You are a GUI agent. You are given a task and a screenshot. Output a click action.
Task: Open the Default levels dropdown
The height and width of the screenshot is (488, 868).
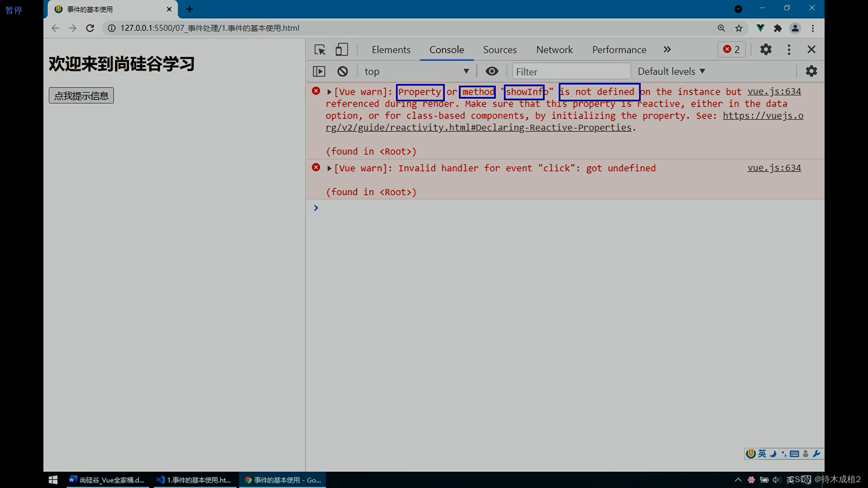coord(671,71)
